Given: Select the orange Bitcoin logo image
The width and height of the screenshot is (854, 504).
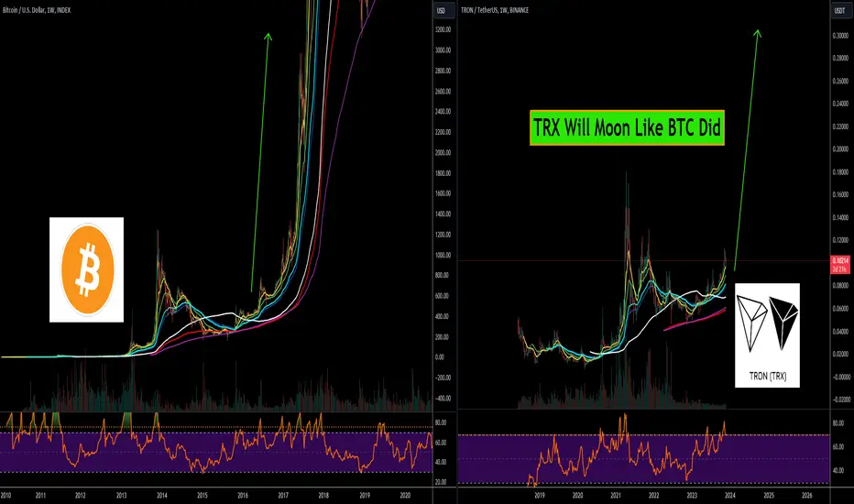Looking at the screenshot, I should pos(87,269).
